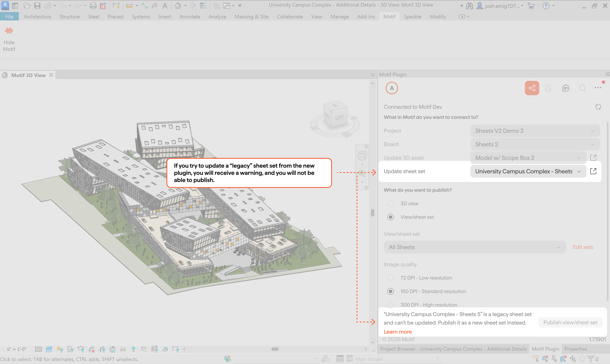Open the File menu
The image size is (610, 364).
[x=9, y=16]
